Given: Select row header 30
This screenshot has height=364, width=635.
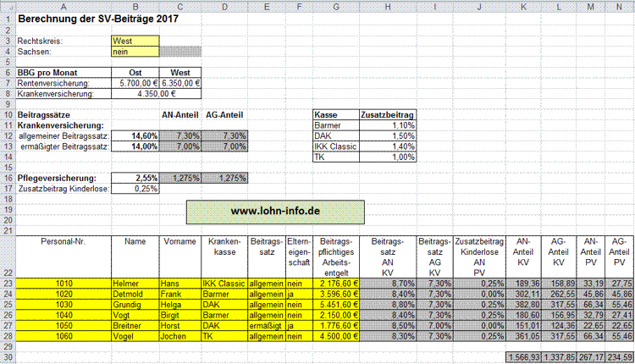Looking at the screenshot, I should (x=8, y=357).
